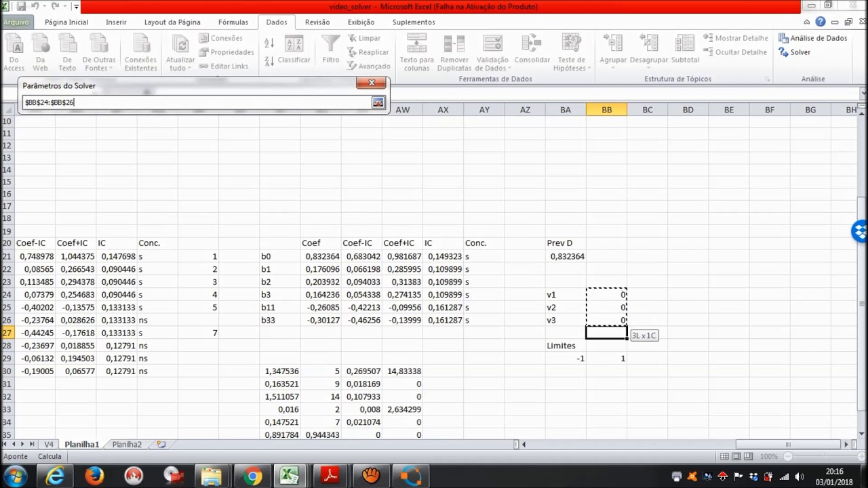Import data Da Web
868x488 pixels.
click(x=41, y=53)
